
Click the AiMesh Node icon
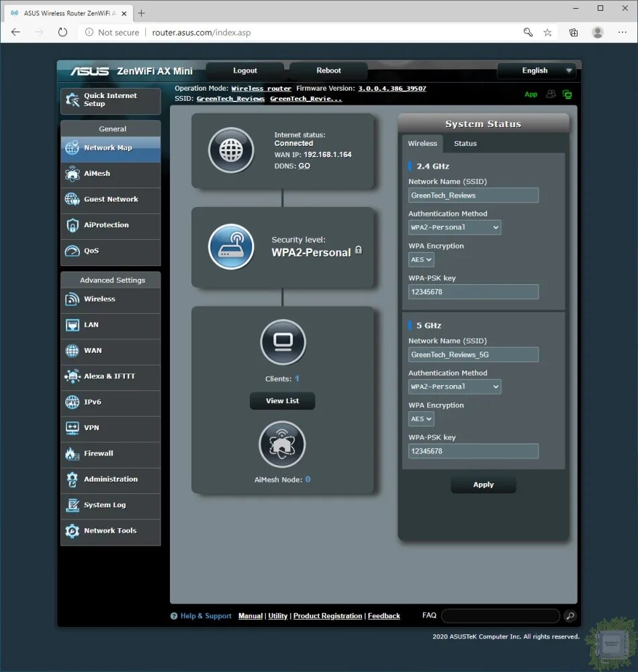pos(282,444)
